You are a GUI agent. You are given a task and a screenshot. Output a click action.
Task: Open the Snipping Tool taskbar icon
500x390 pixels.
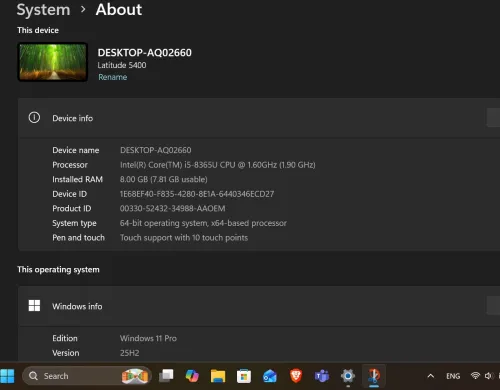tap(374, 376)
